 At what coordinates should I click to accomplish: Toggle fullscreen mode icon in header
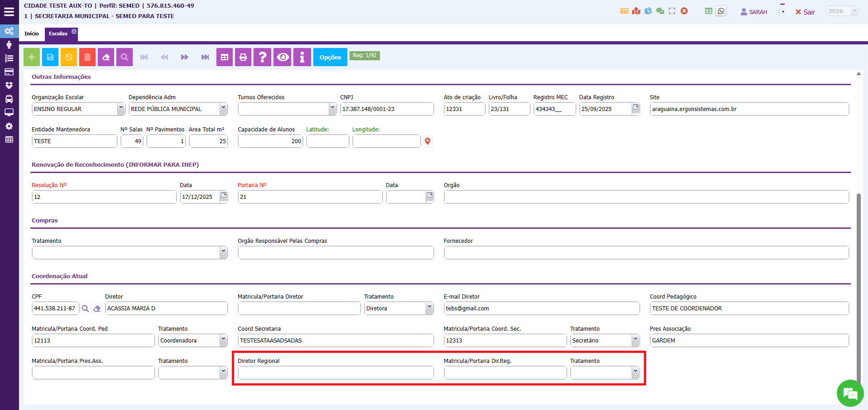point(672,11)
